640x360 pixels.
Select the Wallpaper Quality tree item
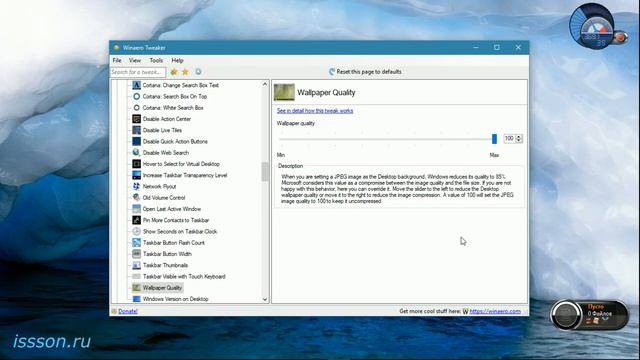point(162,288)
